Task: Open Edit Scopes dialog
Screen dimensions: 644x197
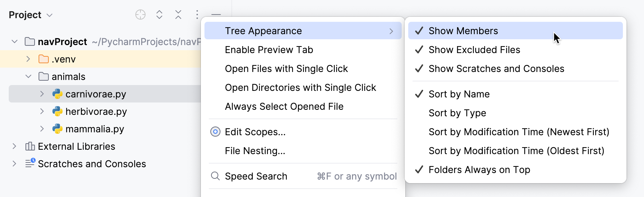Action: click(255, 132)
